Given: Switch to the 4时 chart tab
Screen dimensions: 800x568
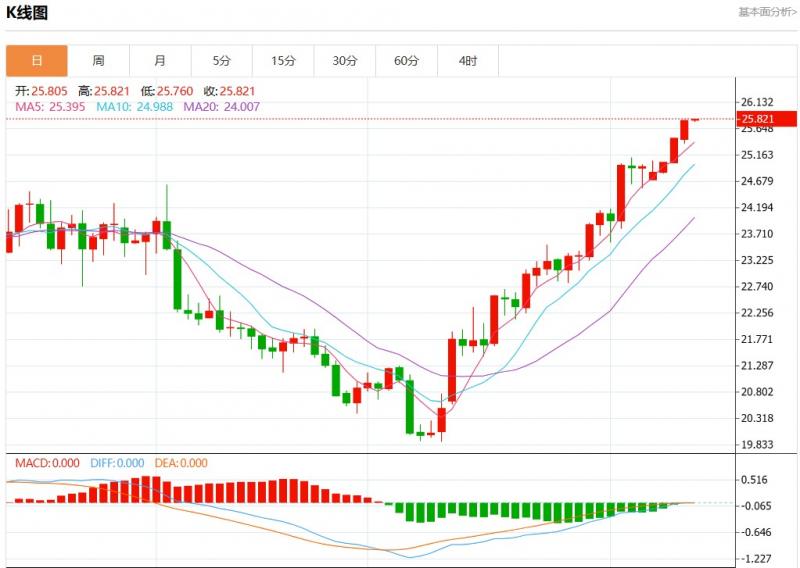Looking at the screenshot, I should tap(468, 61).
